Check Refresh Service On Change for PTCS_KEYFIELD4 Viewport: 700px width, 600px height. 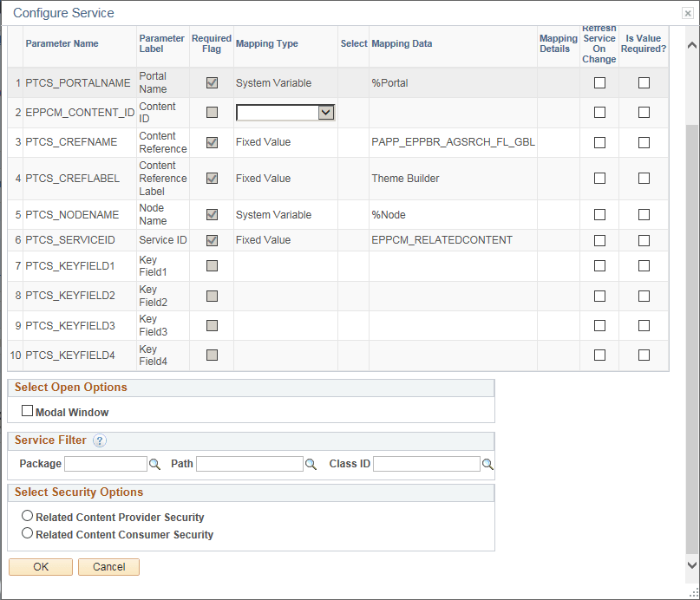(x=599, y=355)
